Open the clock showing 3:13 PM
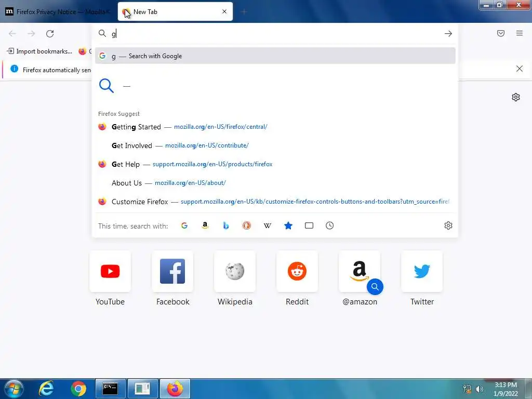The height and width of the screenshot is (399, 532). click(x=506, y=389)
